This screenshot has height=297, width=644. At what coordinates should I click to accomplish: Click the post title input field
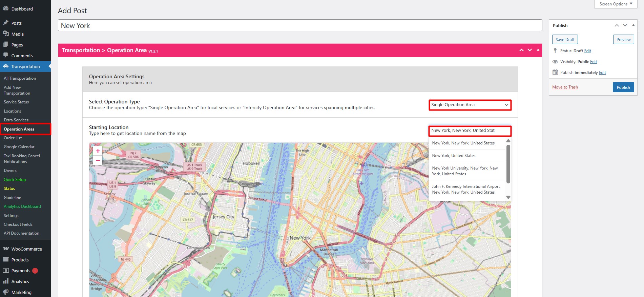pos(300,26)
